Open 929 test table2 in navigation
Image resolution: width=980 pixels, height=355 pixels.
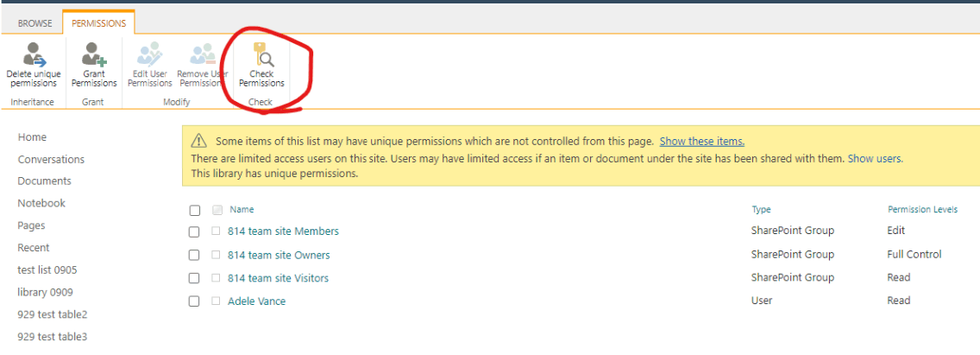click(x=53, y=314)
